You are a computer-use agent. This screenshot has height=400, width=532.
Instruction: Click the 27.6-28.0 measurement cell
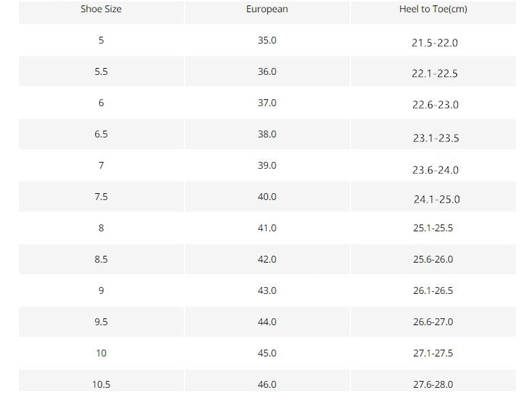click(433, 384)
